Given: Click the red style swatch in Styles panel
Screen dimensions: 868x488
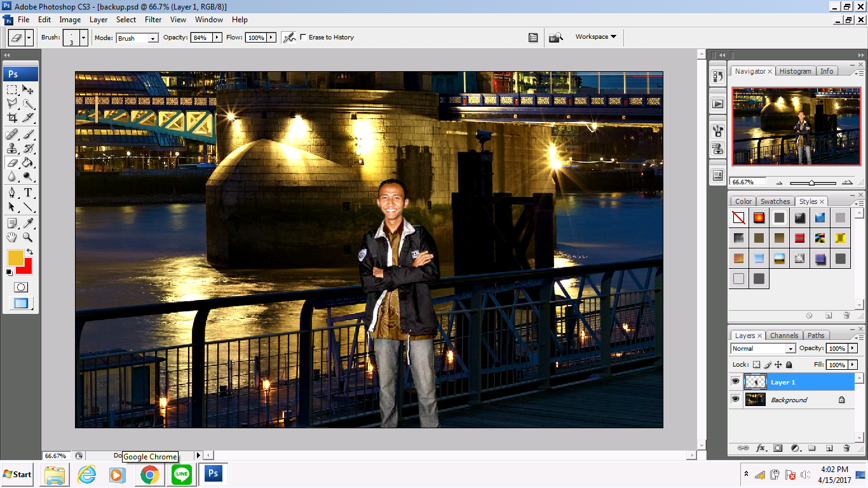Looking at the screenshot, I should tap(759, 217).
